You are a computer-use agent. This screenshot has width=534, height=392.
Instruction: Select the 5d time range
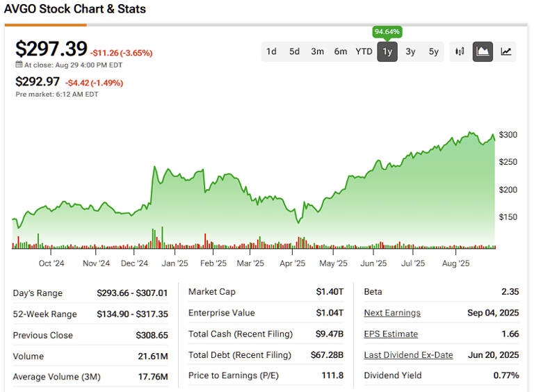pos(294,51)
